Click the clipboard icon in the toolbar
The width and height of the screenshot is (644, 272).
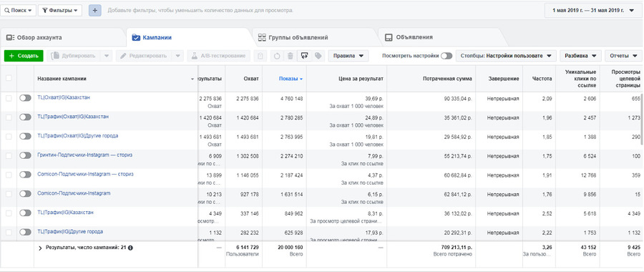coord(260,56)
